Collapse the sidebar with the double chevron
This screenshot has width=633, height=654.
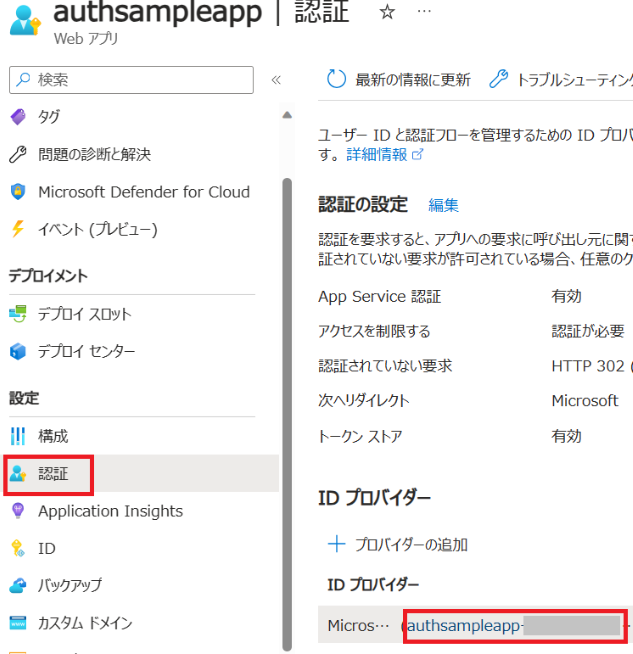coord(276,80)
